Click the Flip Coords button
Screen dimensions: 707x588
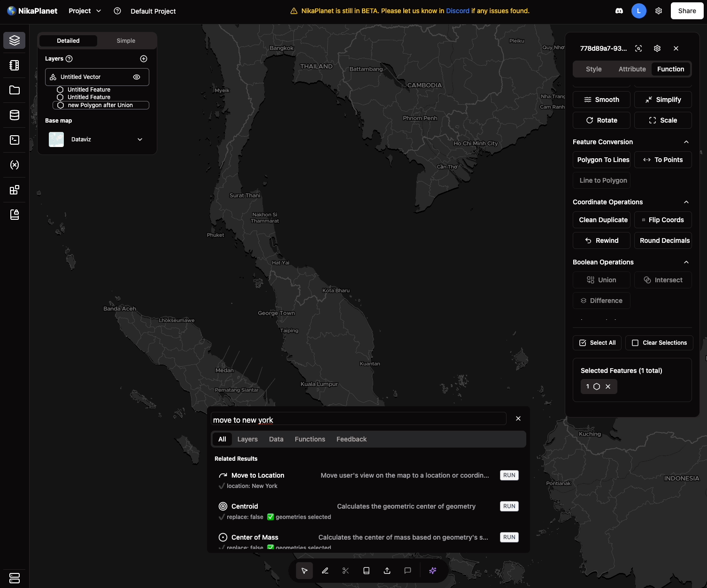pyautogui.click(x=663, y=220)
